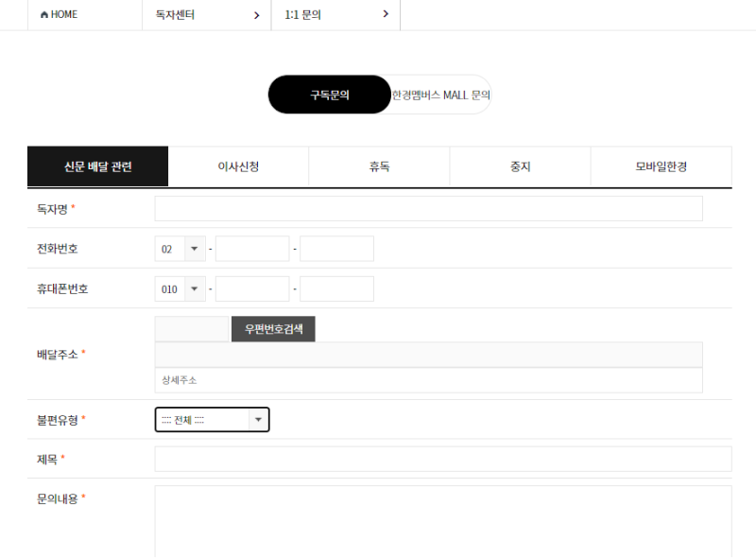756x558 pixels.
Task: Open the 불편유형 전체 dropdown
Action: (212, 420)
